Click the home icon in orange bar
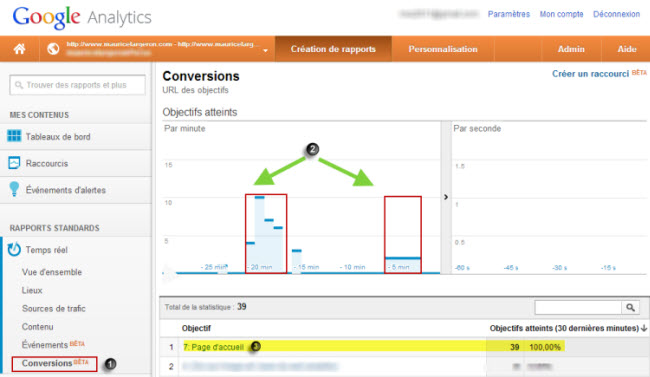 pos(19,49)
